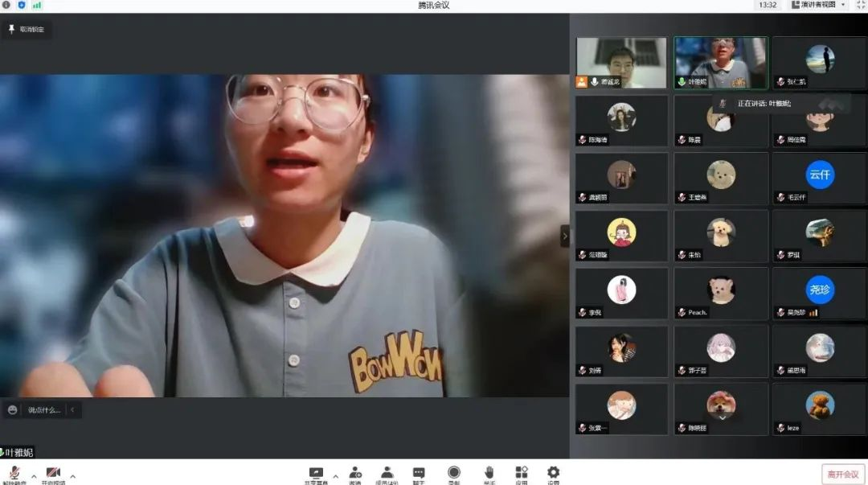This screenshot has height=485, width=868.
Task: Expand microphone audio options arrow
Action: (34, 475)
